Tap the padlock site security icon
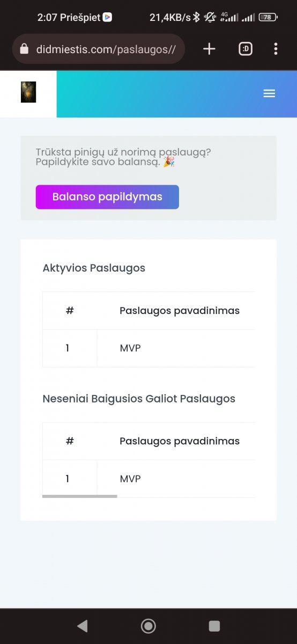This screenshot has height=644, width=297. [24, 49]
